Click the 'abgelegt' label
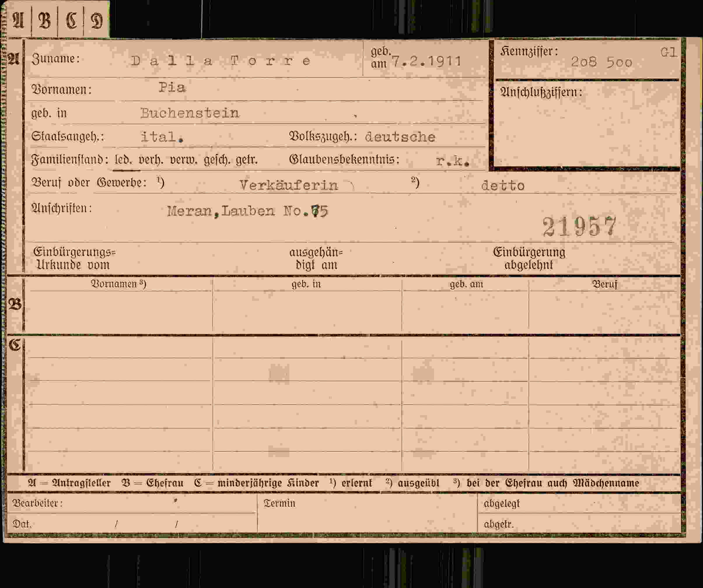This screenshot has width=703, height=588. 502,504
